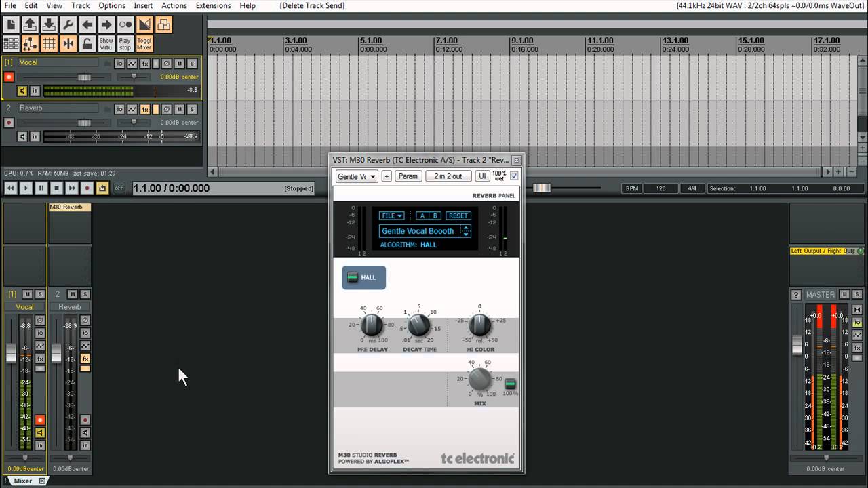The image size is (868, 488).
Task: Mute the Vocal track in track panel
Action: click(x=180, y=63)
